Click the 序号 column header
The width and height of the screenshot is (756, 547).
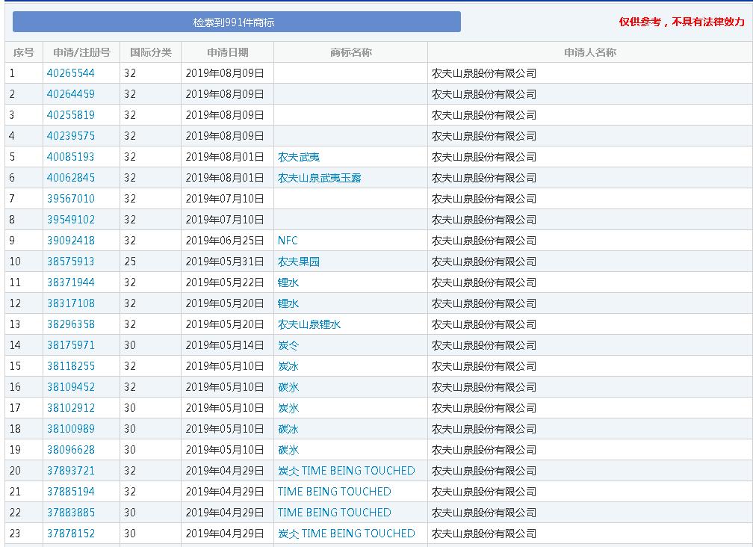pos(24,52)
